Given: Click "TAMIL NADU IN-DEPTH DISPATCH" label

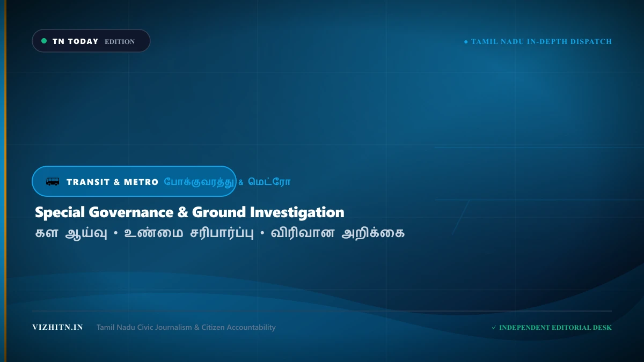Looking at the screenshot, I should pos(541,41).
